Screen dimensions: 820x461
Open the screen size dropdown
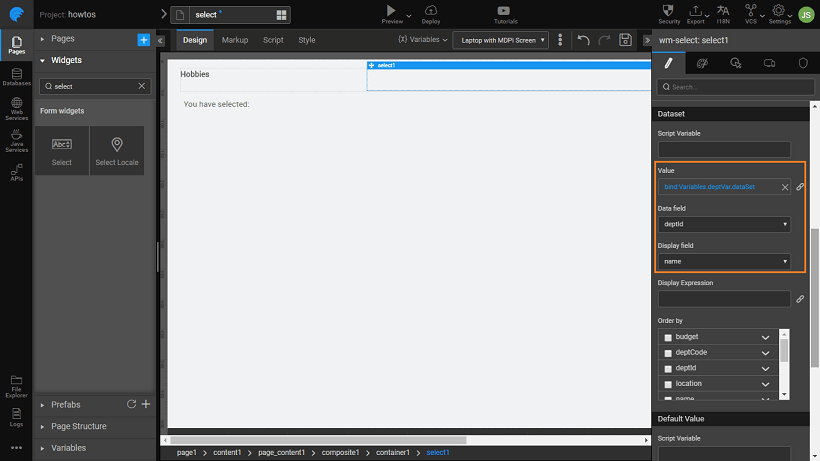pos(501,40)
